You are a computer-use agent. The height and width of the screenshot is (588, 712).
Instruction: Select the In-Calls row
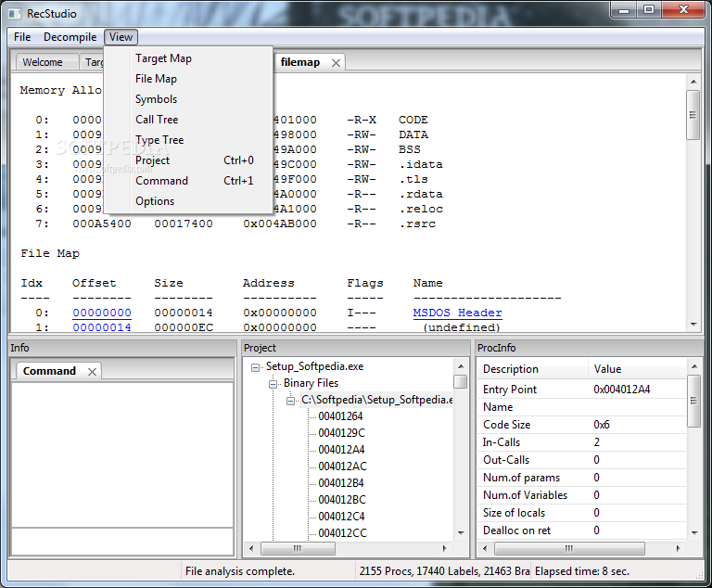point(581,442)
